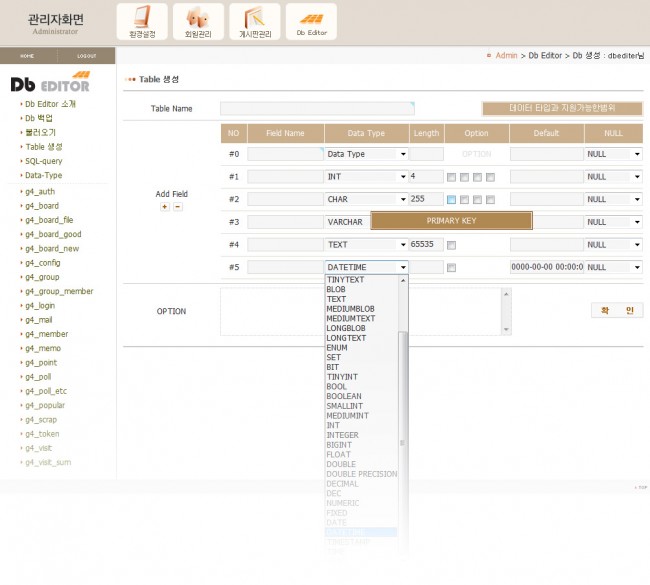Toggle the option checkbox in row #5

452,268
